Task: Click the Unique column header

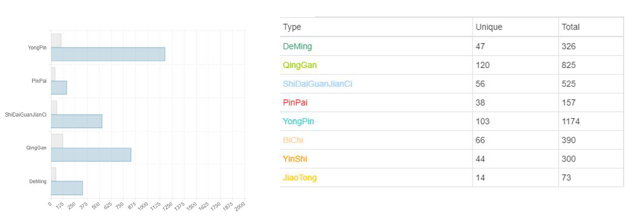Action: point(489,27)
